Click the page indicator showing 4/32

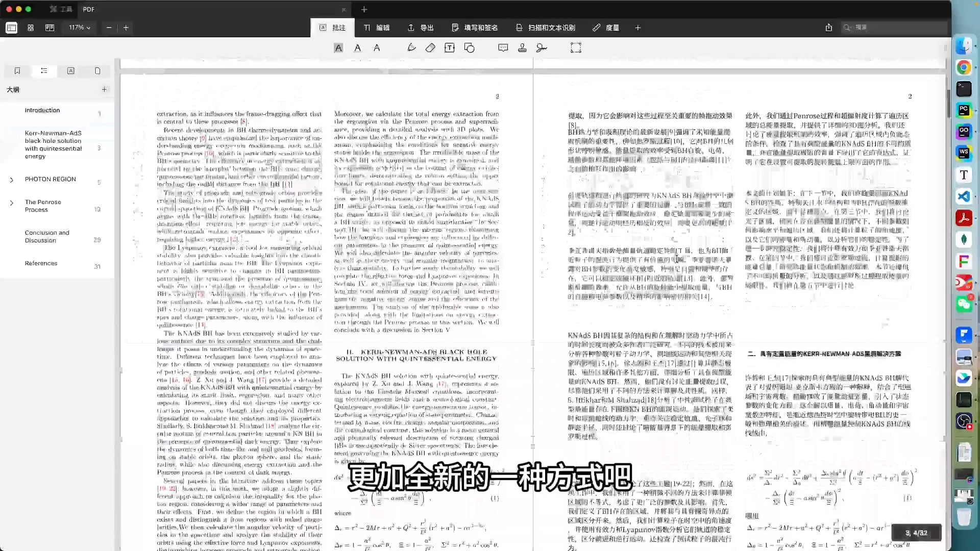[x=916, y=532]
